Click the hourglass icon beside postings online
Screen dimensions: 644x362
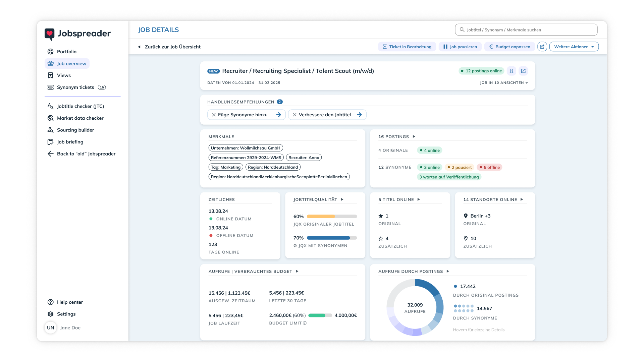(511, 71)
